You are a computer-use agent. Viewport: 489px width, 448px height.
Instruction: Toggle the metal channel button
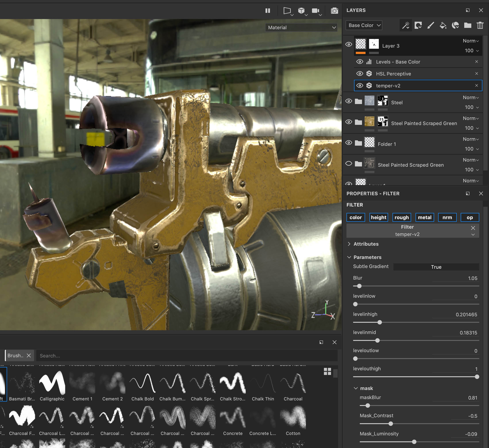[x=424, y=217]
